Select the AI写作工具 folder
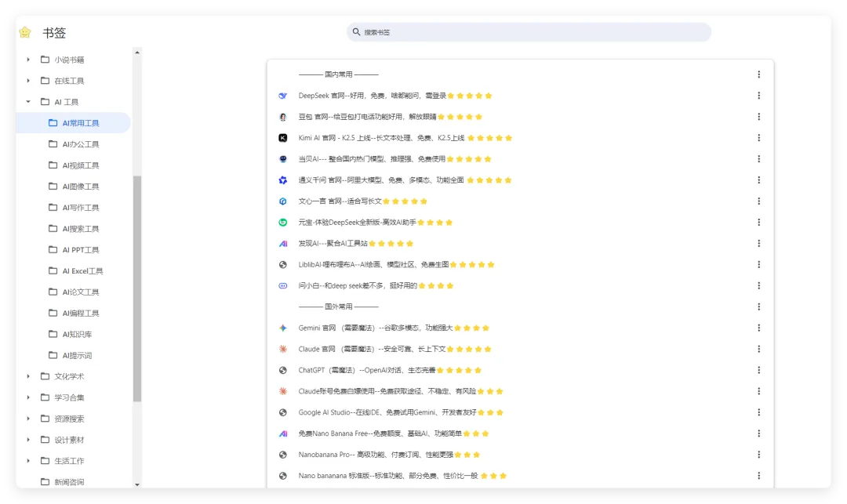Image resolution: width=847 pixels, height=504 pixels. pyautogui.click(x=74, y=207)
